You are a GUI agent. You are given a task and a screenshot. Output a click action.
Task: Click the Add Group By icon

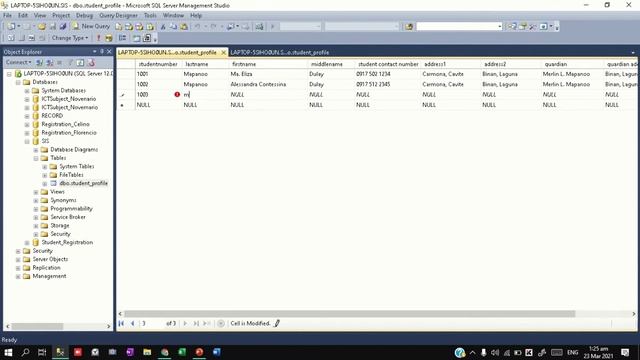pyautogui.click(x=122, y=38)
